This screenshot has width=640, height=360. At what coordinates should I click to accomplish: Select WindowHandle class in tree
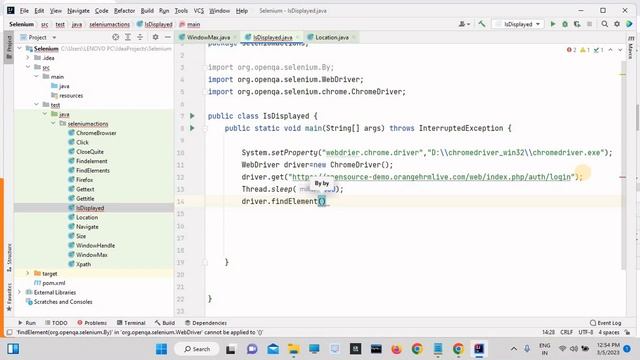[x=95, y=246]
